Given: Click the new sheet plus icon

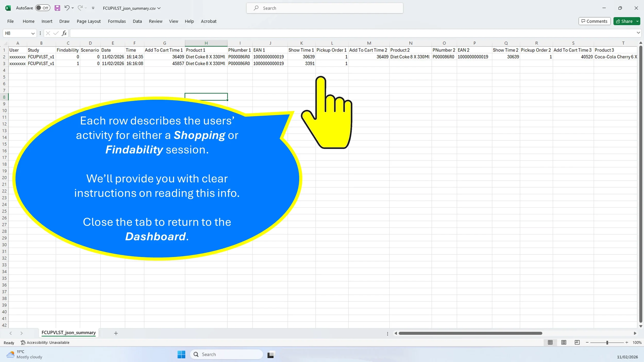Looking at the screenshot, I should click(116, 333).
